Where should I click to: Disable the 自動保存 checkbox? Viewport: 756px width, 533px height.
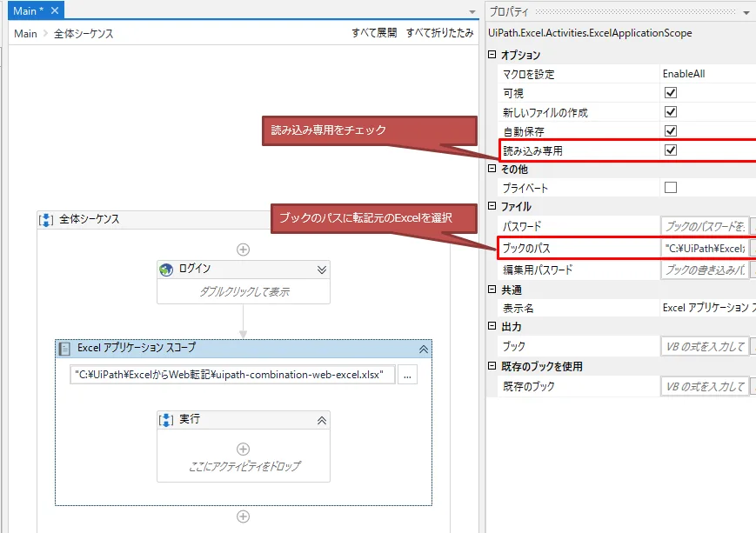pos(672,130)
